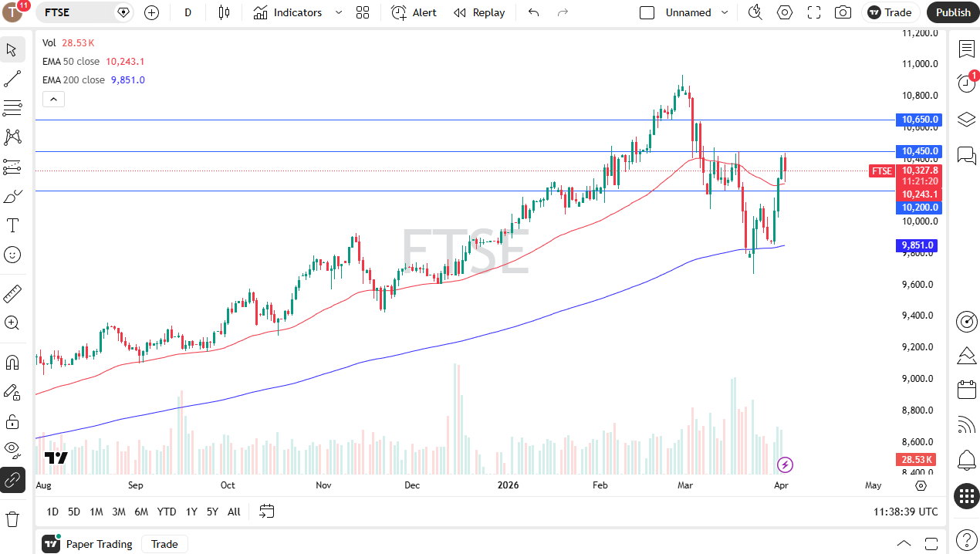
Task: Hide all drawings with the eye icon
Action: tap(12, 451)
